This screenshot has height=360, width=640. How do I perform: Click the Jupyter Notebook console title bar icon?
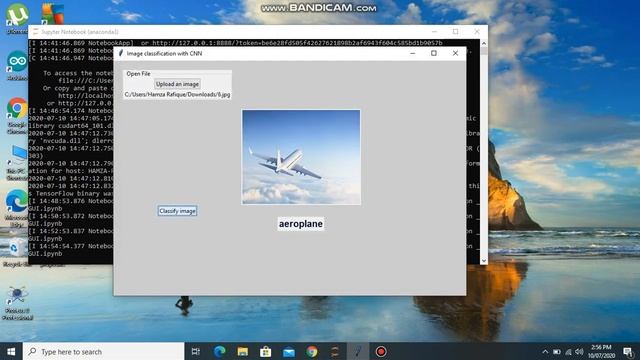36,31
